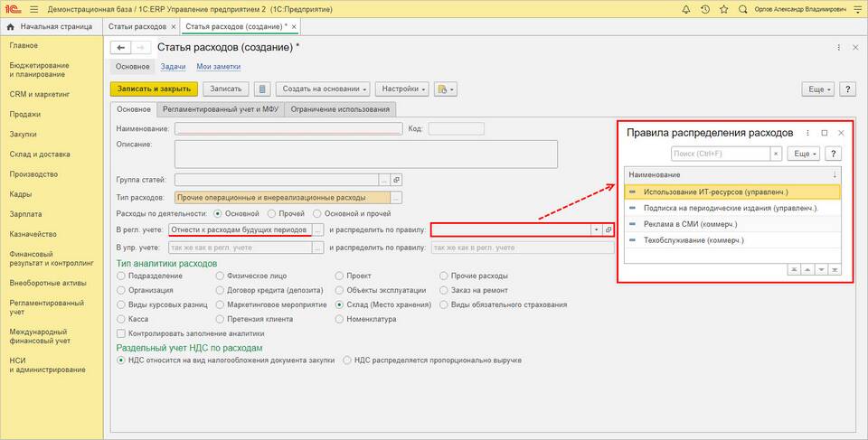868x440 pixels.
Task: Open distribution rule item icon
Action: pos(609,229)
